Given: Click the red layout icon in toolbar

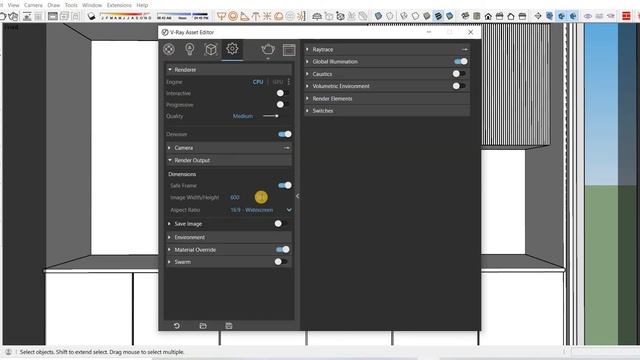Looking at the screenshot, I should 626,16.
